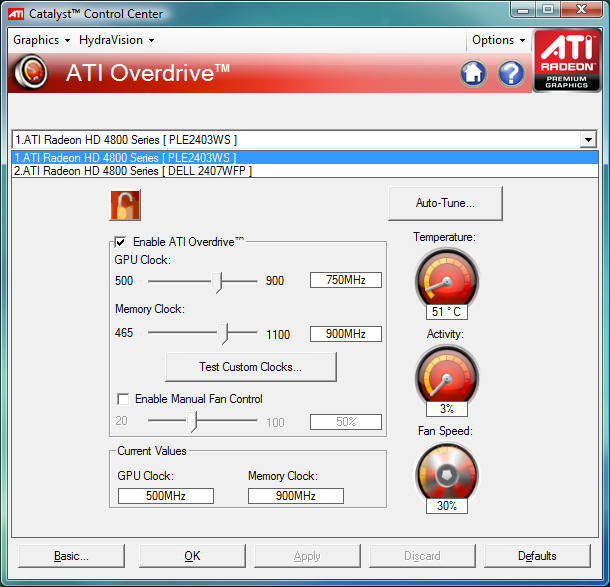
Task: Check Enable Manual Fan Control
Action: point(123,399)
